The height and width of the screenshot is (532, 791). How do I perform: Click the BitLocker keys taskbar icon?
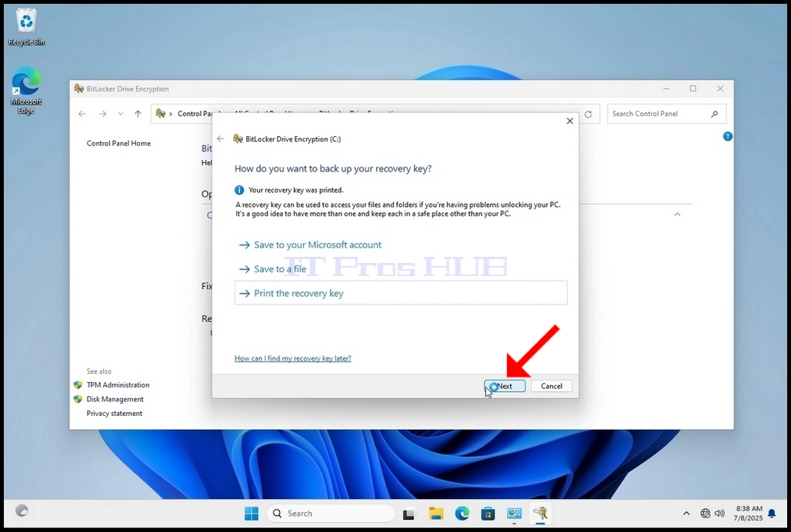pyautogui.click(x=541, y=514)
